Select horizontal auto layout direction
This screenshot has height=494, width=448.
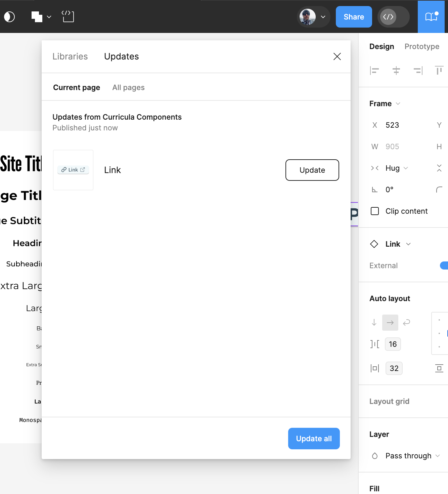[390, 322]
